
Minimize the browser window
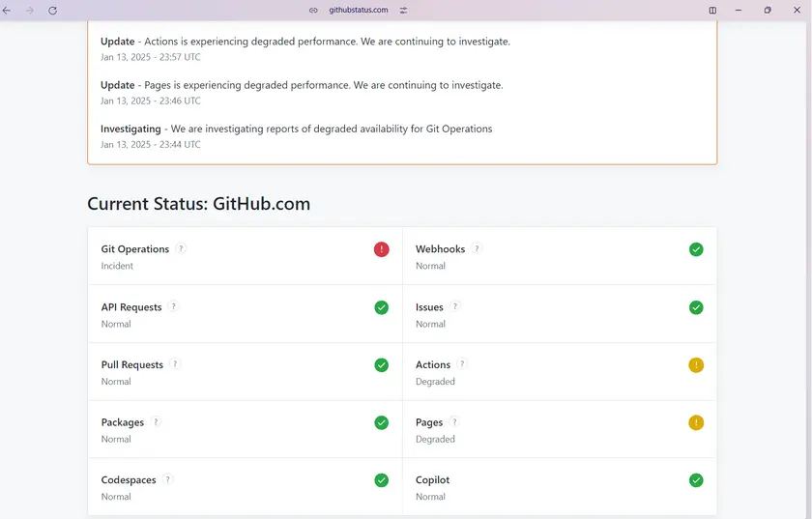[x=739, y=10]
